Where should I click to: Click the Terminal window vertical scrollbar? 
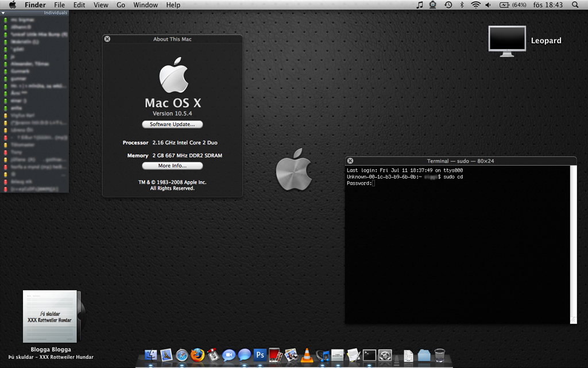click(x=574, y=240)
